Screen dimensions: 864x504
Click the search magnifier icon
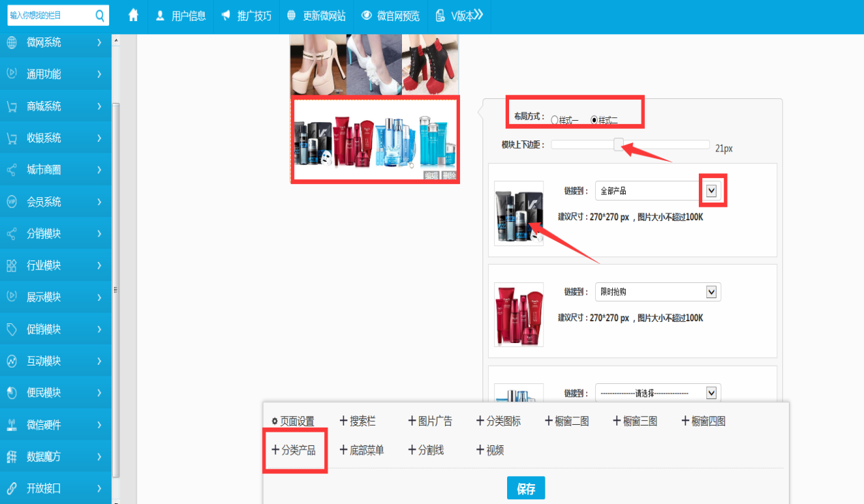[x=100, y=16]
